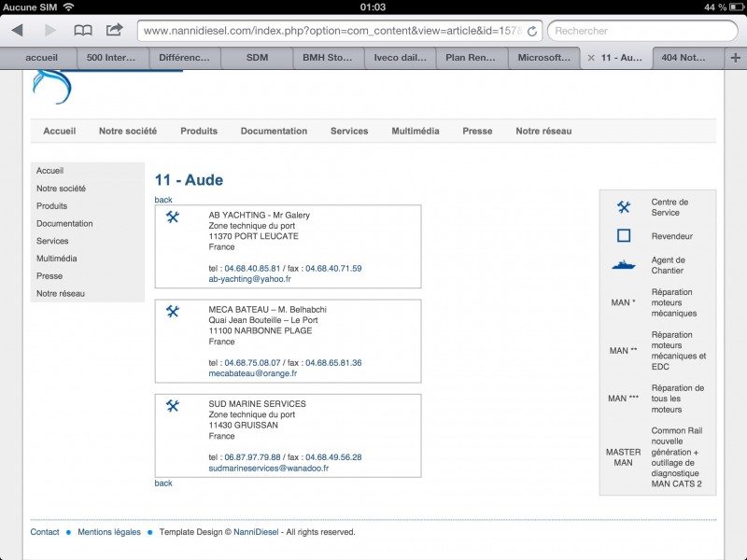The height and width of the screenshot is (560, 747).
Task: Select Accueil in the left sidebar
Action: (x=50, y=171)
